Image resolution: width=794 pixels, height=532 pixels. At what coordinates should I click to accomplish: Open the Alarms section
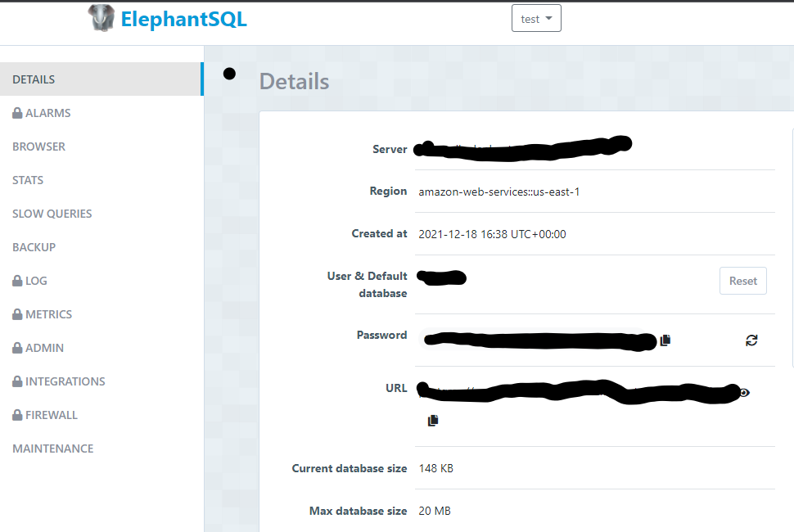tap(47, 113)
